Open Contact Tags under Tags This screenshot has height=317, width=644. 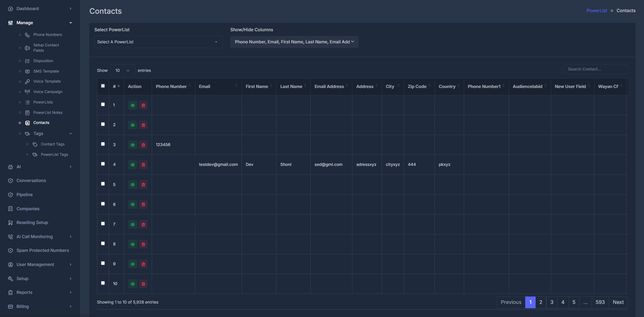pos(52,144)
